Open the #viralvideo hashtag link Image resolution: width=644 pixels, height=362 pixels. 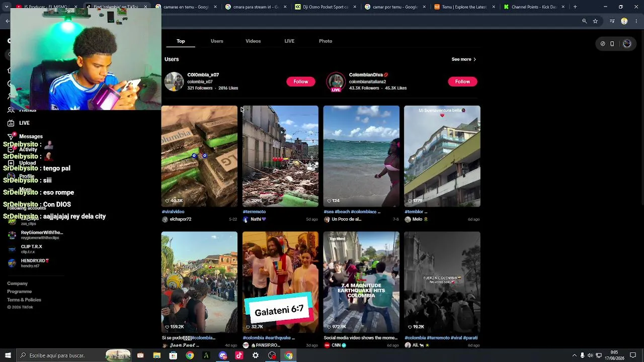click(173, 212)
